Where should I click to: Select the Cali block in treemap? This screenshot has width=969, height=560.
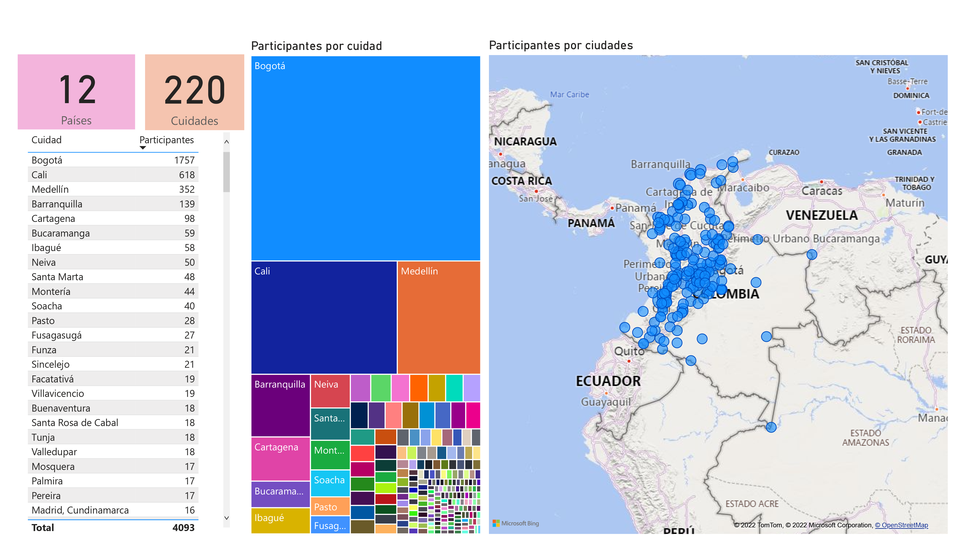[x=324, y=317]
